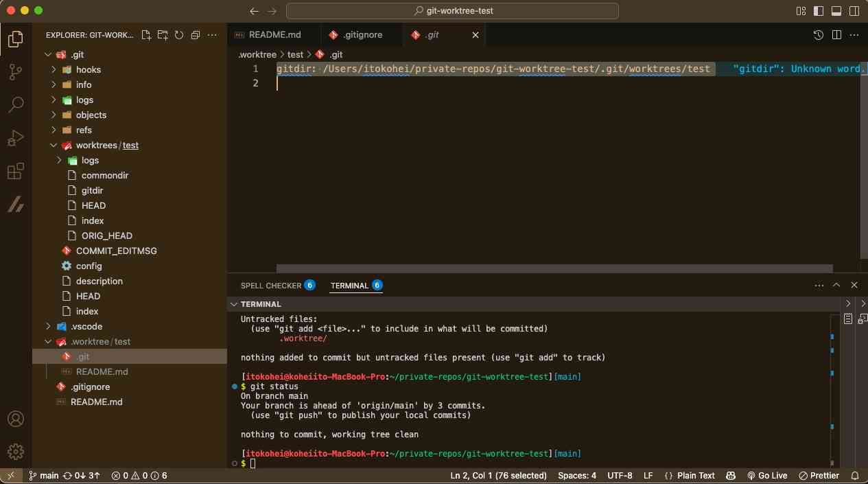Switch to the SPELL CHECKER panel tab

point(270,285)
